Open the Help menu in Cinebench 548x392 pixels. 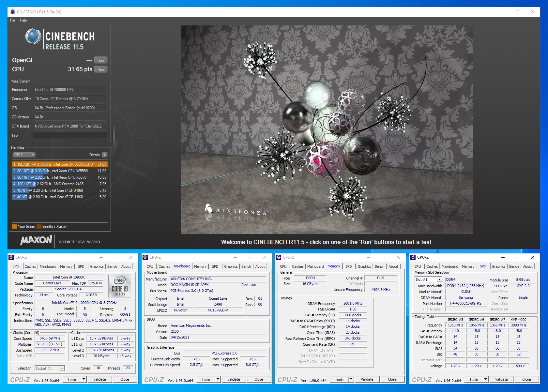[23, 20]
